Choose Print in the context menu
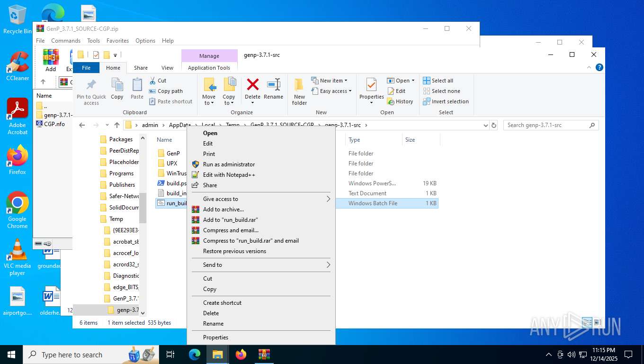The width and height of the screenshot is (644, 364). pos(261,154)
